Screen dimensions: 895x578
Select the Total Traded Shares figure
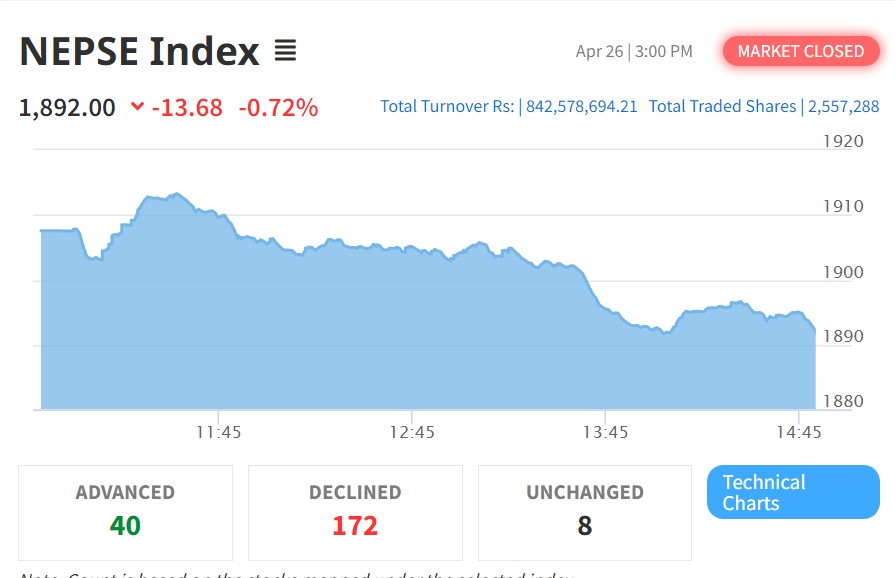click(843, 107)
